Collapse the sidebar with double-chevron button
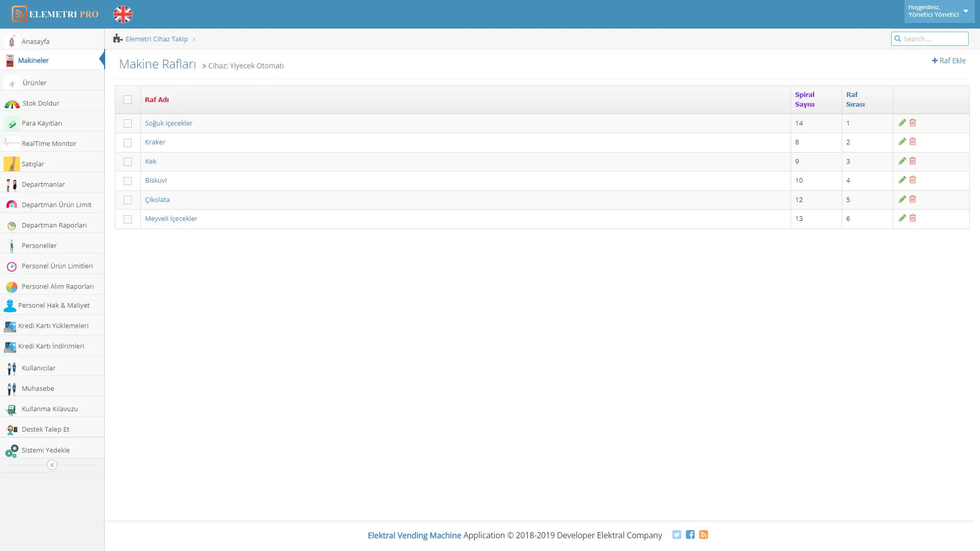The image size is (980, 551). pos(52,465)
